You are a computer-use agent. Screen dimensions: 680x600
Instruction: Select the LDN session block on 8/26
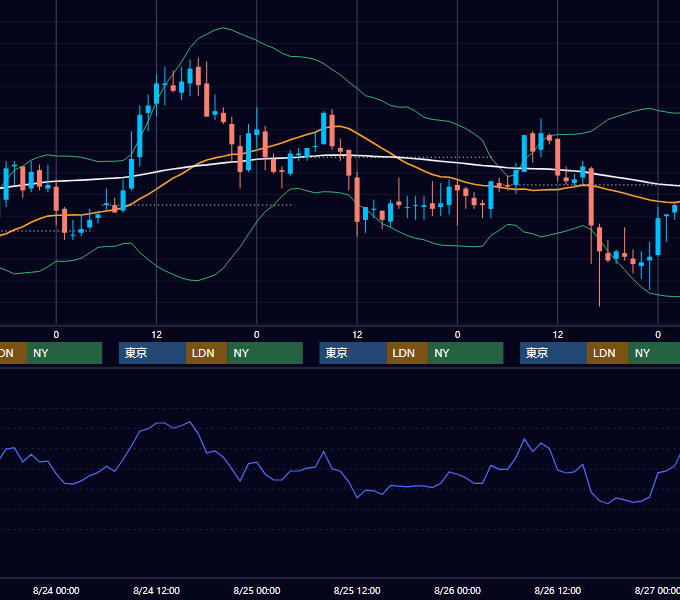tap(608, 353)
